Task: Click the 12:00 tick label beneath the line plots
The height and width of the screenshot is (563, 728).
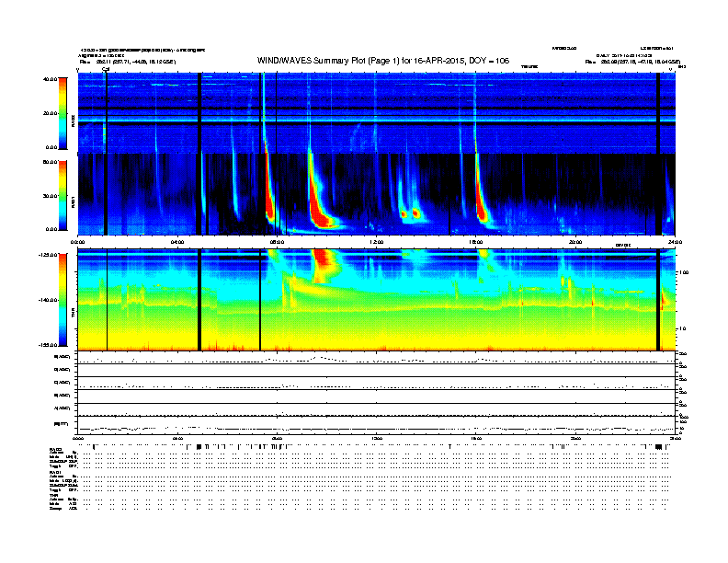Action: (x=376, y=438)
